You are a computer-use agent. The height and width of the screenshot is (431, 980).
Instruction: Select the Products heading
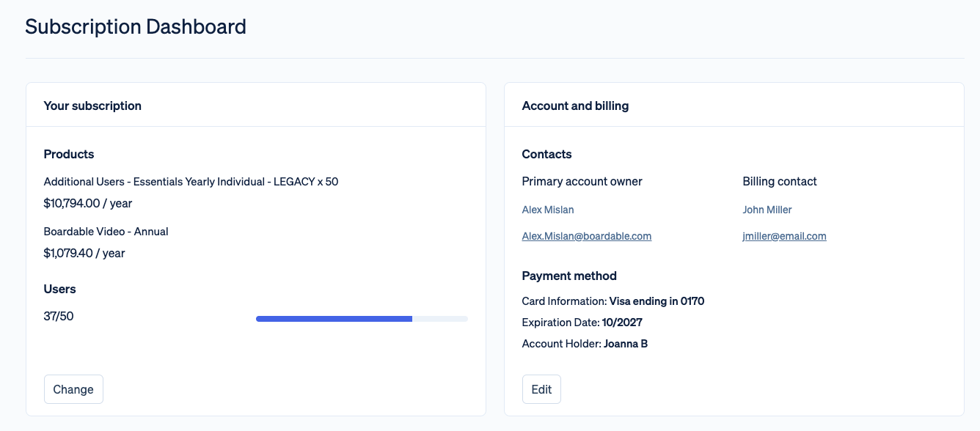click(69, 154)
